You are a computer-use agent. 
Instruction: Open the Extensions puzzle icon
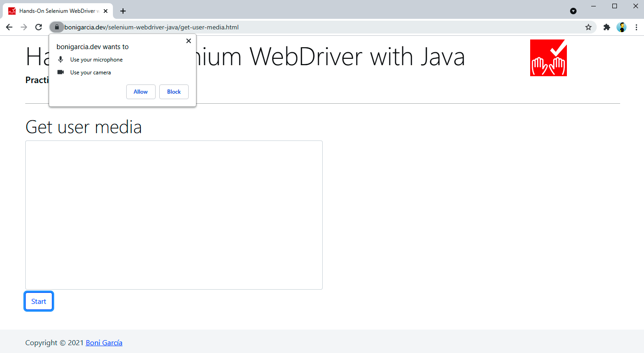606,27
